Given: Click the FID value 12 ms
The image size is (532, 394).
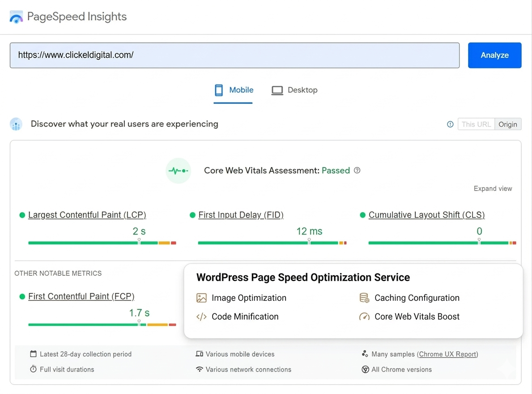Looking at the screenshot, I should tap(310, 231).
